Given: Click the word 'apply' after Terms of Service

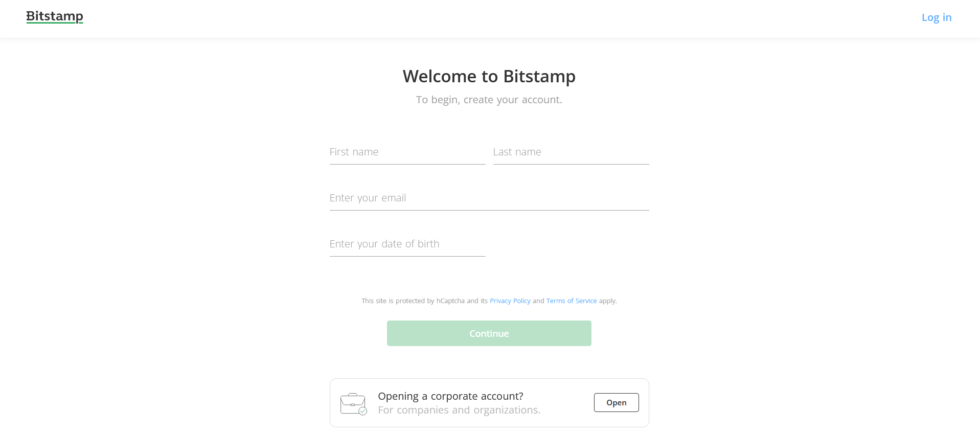Looking at the screenshot, I should pos(607,301).
